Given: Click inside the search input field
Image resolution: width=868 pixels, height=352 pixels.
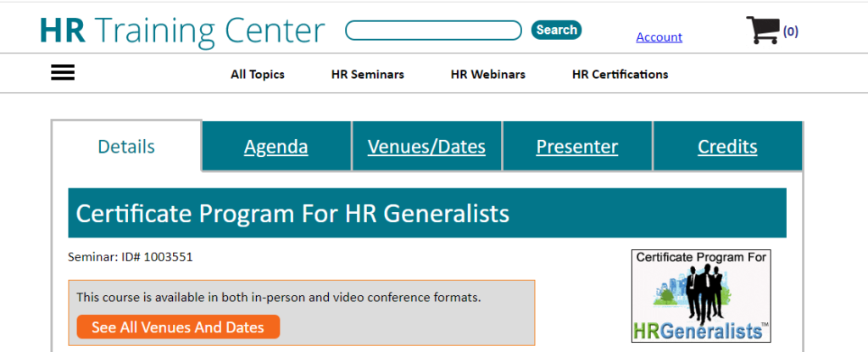Looking at the screenshot, I should pyautogui.click(x=433, y=31).
